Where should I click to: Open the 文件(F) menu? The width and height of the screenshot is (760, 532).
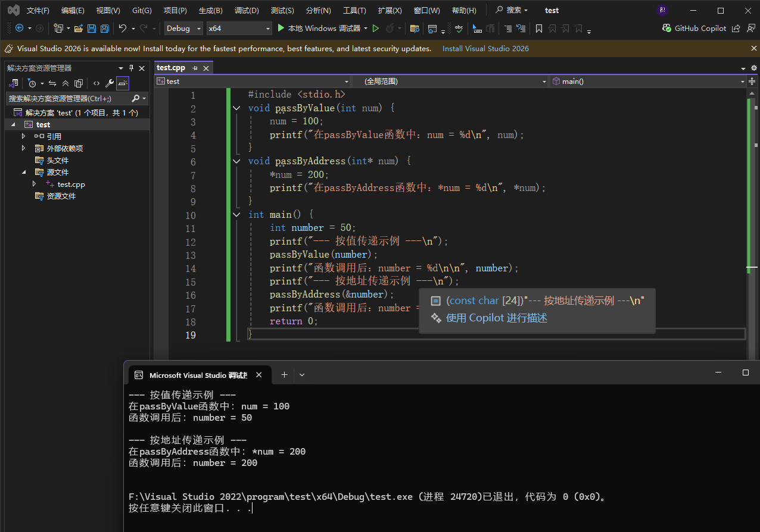pos(38,11)
